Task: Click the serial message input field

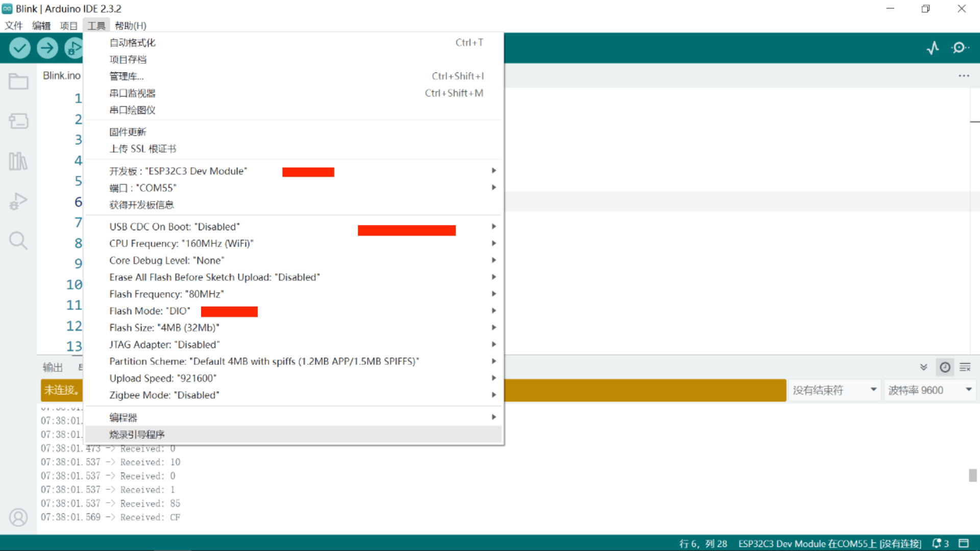Action: click(x=645, y=390)
